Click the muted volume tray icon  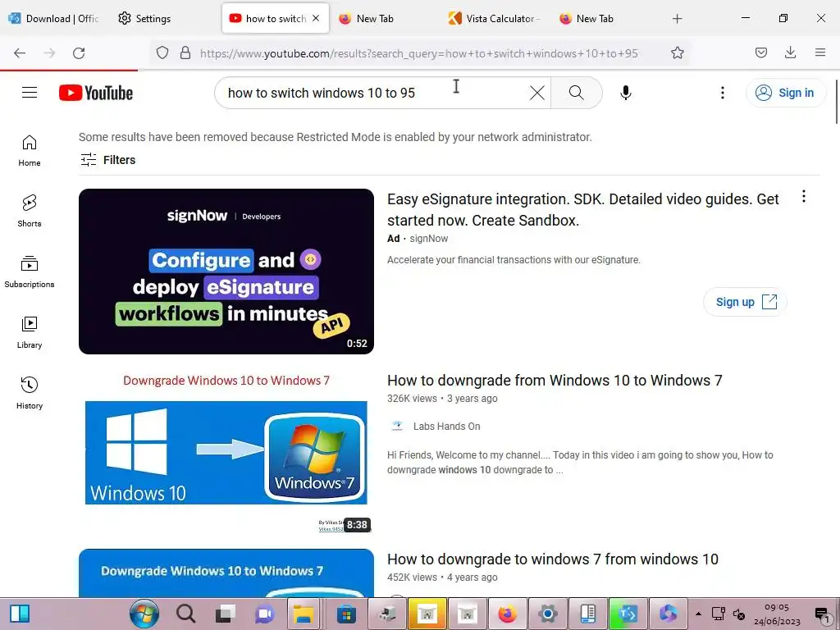tap(739, 614)
